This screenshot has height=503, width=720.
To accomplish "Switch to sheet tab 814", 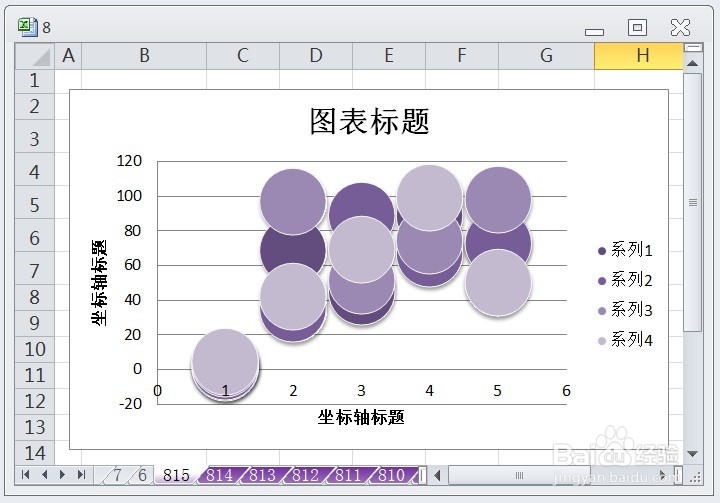I will click(219, 475).
